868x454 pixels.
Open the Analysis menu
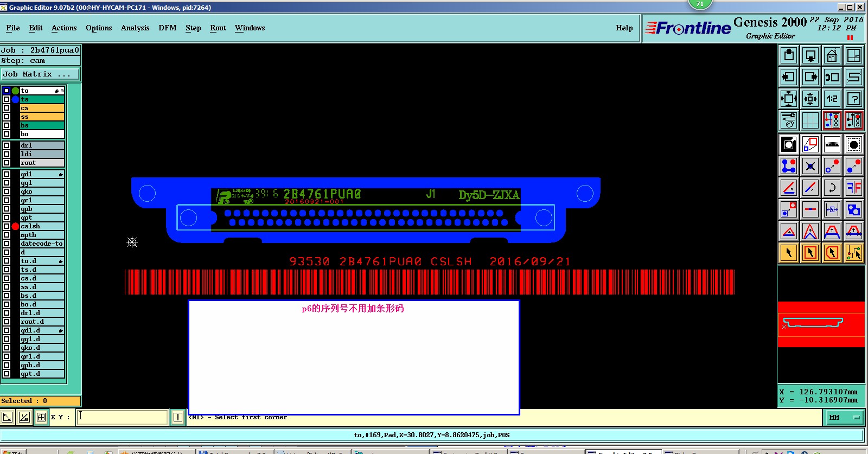135,28
